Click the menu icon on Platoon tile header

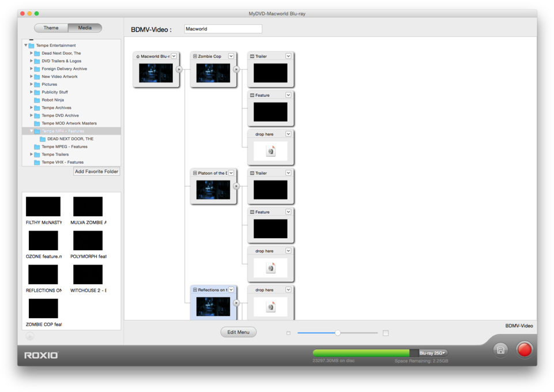[x=196, y=172]
